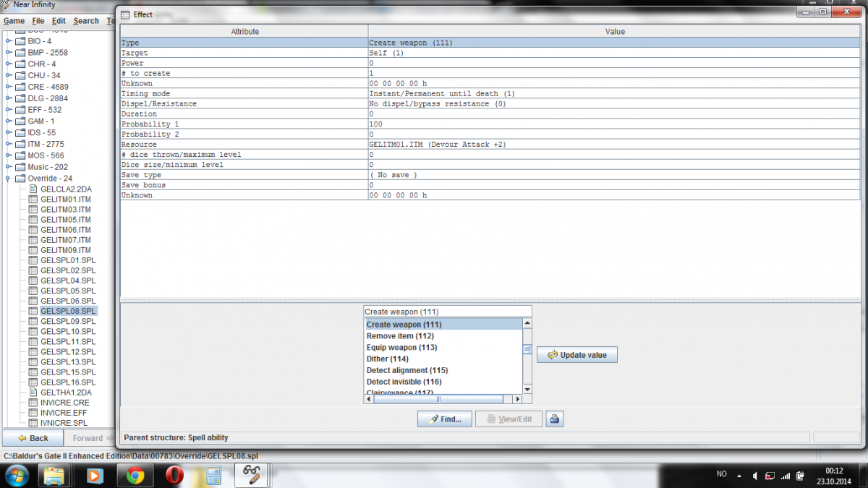This screenshot has height=488, width=868.
Task: Expand the CHR folder node
Action: [8, 64]
